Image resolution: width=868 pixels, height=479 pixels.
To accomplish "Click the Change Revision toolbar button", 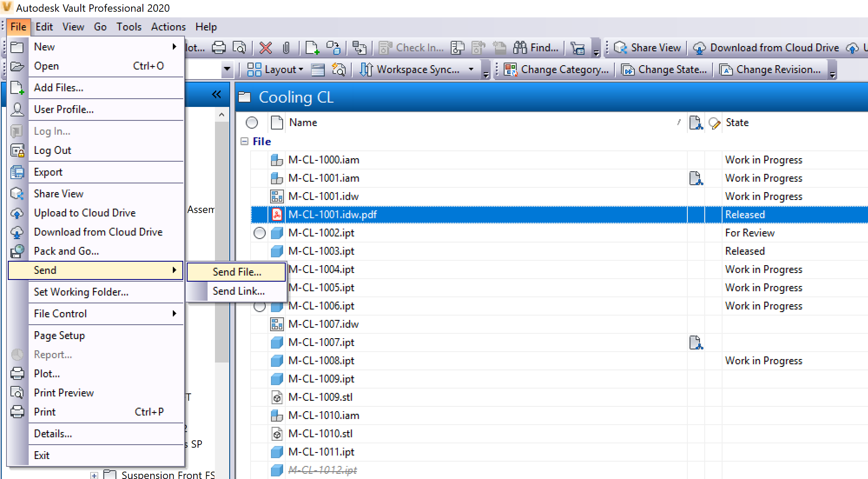I will [770, 70].
